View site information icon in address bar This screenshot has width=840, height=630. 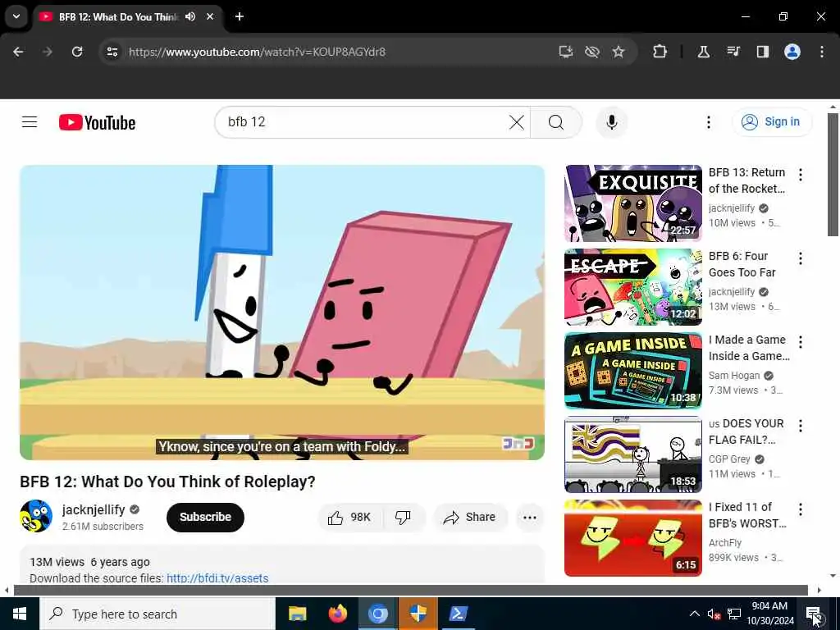[x=112, y=52]
